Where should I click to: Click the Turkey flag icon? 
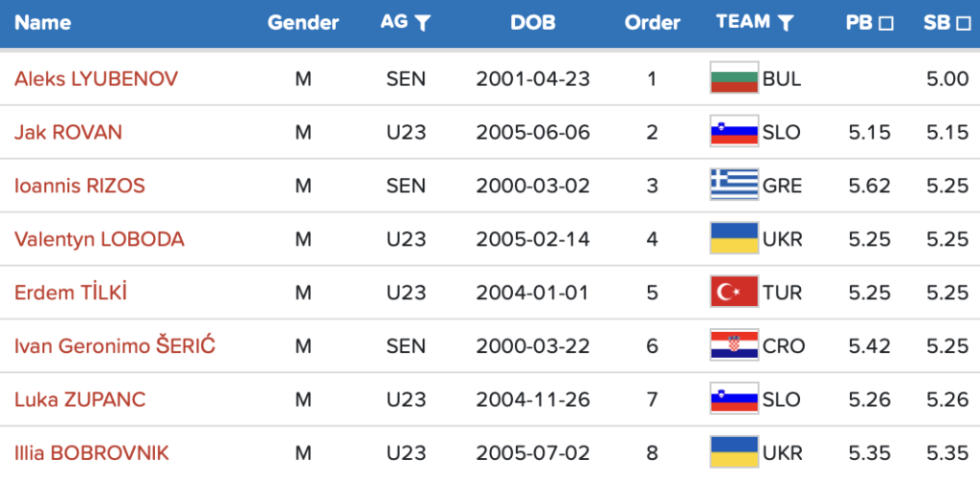click(734, 293)
